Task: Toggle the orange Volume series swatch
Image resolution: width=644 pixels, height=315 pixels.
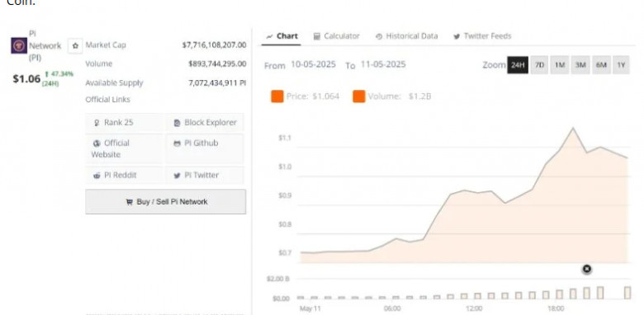Action: [359, 96]
